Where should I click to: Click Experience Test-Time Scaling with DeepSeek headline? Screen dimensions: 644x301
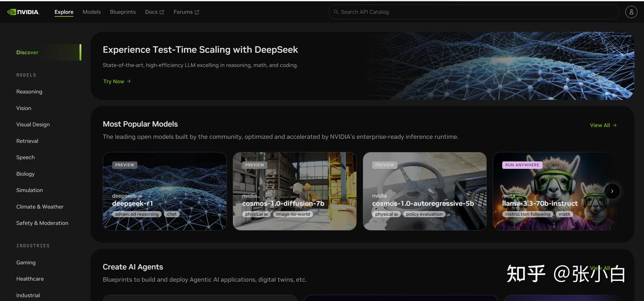point(200,50)
